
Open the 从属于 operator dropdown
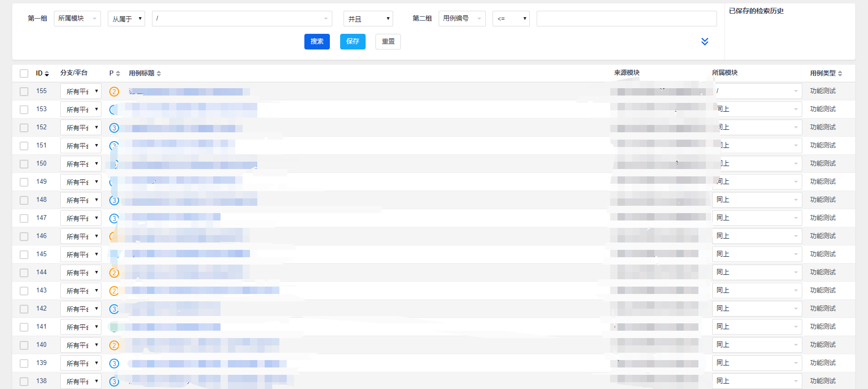tap(126, 19)
